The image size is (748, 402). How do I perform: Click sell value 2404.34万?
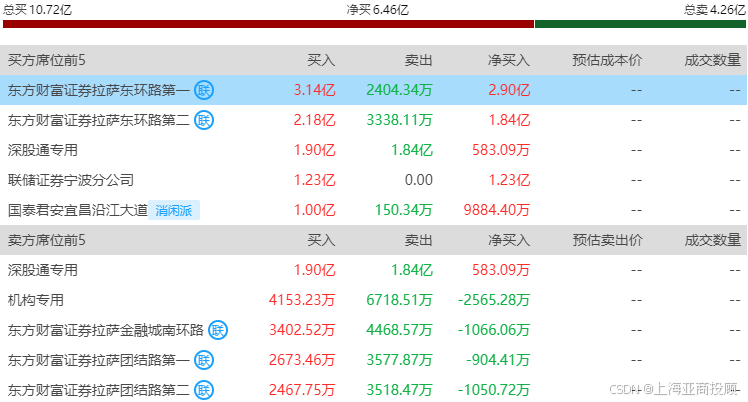[399, 90]
